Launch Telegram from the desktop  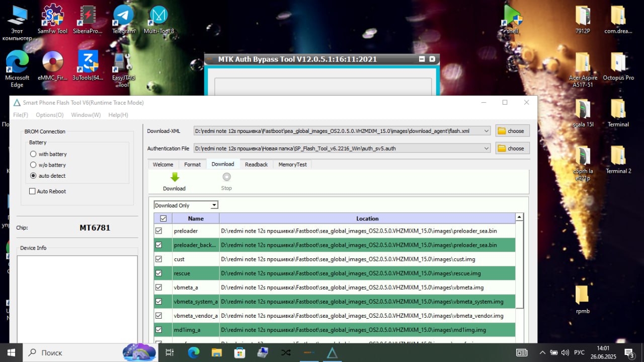pyautogui.click(x=123, y=19)
